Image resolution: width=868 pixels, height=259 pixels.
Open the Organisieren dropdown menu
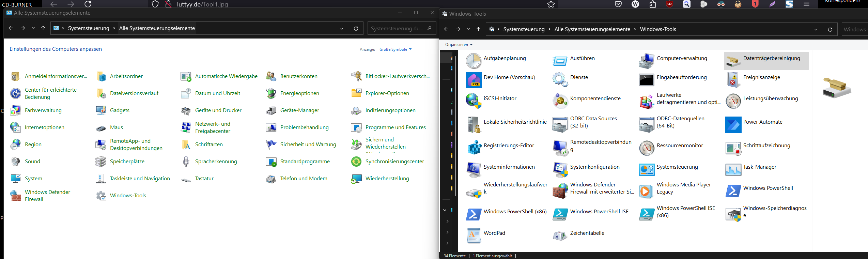pyautogui.click(x=459, y=45)
